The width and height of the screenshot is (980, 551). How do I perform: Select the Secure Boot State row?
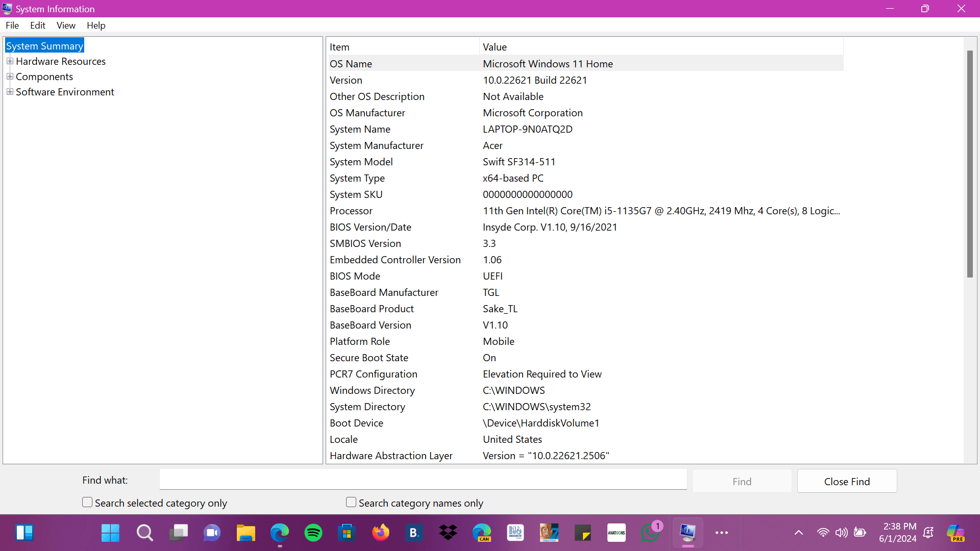pos(585,358)
